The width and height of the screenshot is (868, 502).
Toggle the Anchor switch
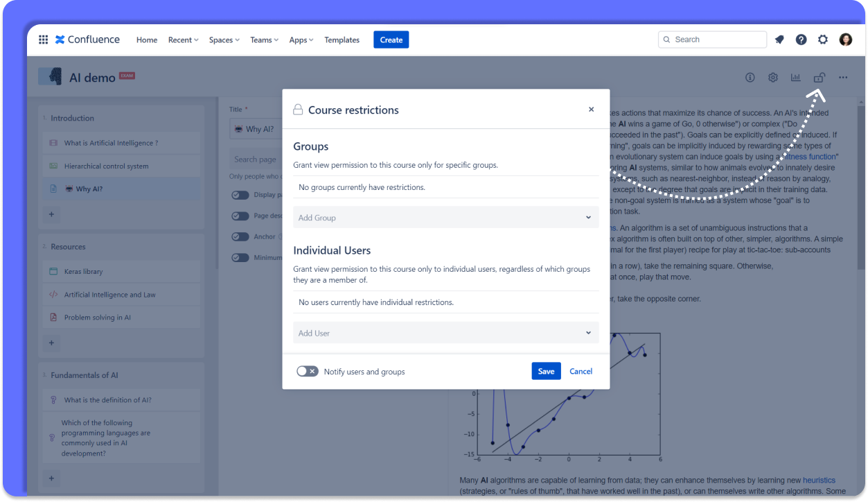coord(240,236)
